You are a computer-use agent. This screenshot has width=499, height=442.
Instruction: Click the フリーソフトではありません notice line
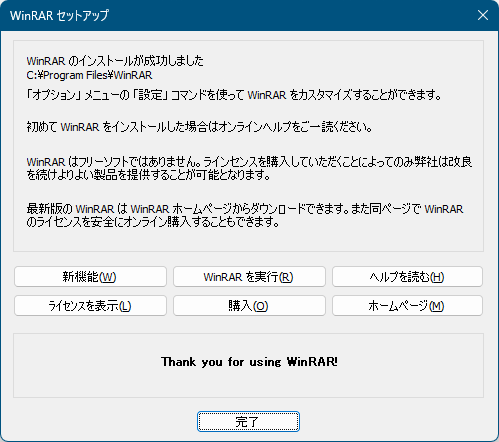pyautogui.click(x=249, y=162)
